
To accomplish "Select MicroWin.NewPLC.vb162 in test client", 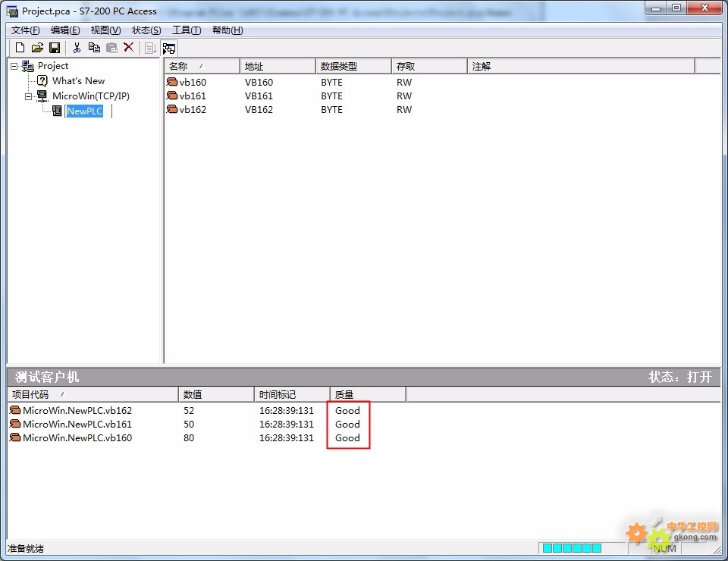I will pos(77,411).
